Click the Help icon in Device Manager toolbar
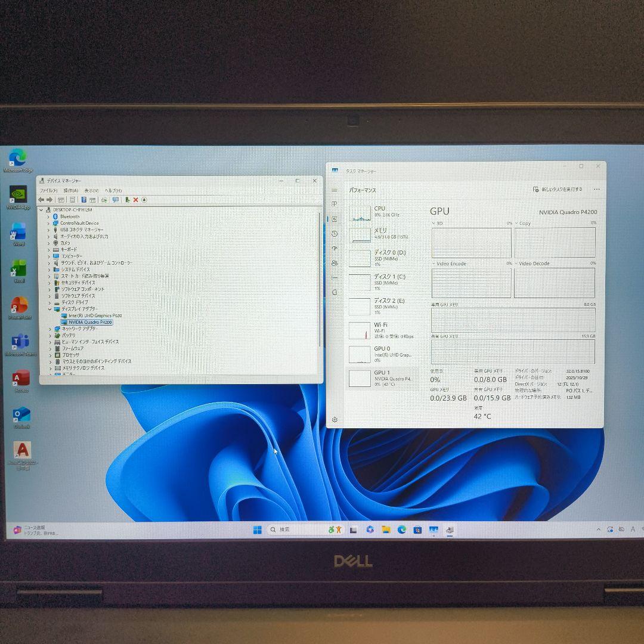The image size is (644, 644). pos(83,200)
